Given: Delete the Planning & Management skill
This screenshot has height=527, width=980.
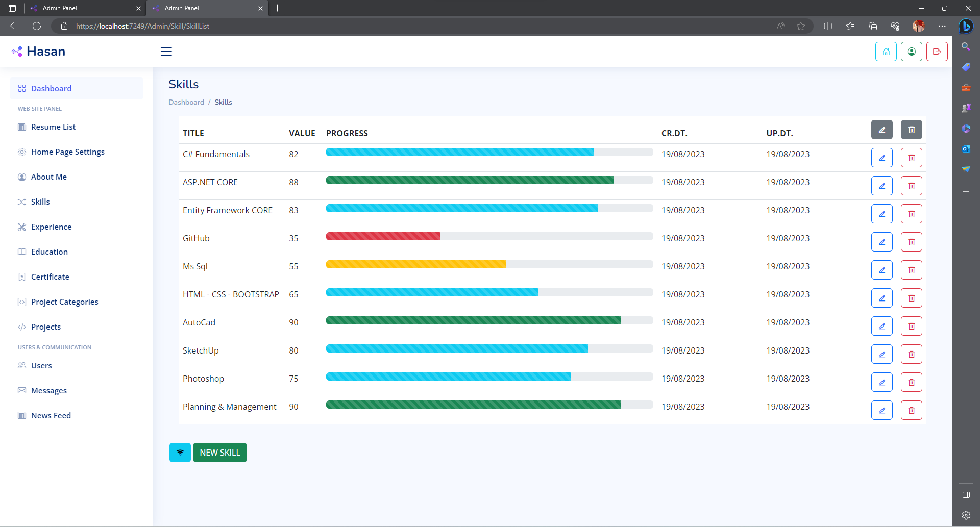Looking at the screenshot, I should 912,410.
